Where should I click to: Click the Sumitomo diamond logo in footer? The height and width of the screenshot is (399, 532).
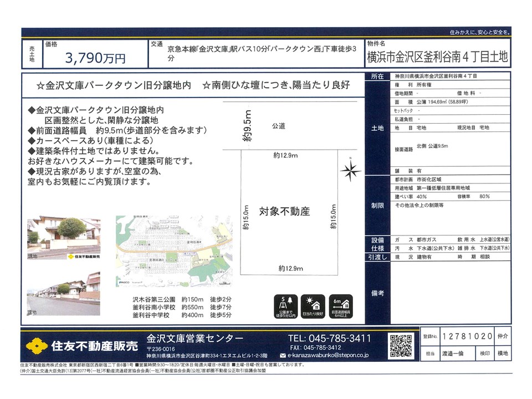tap(35, 346)
